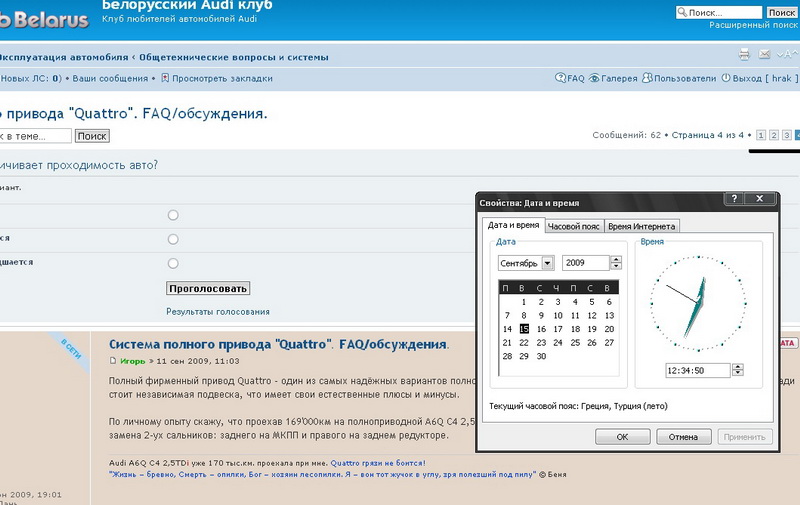Expand the month dropdown showing Сентябрь
This screenshot has height=505, width=800.
548,263
